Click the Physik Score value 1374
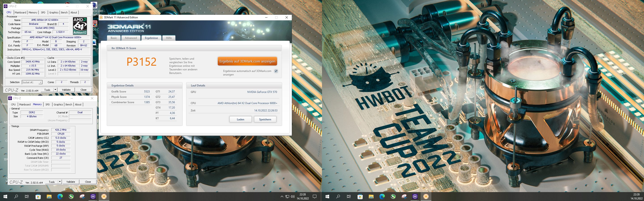Image resolution: width=644 pixels, height=201 pixels. (x=147, y=97)
